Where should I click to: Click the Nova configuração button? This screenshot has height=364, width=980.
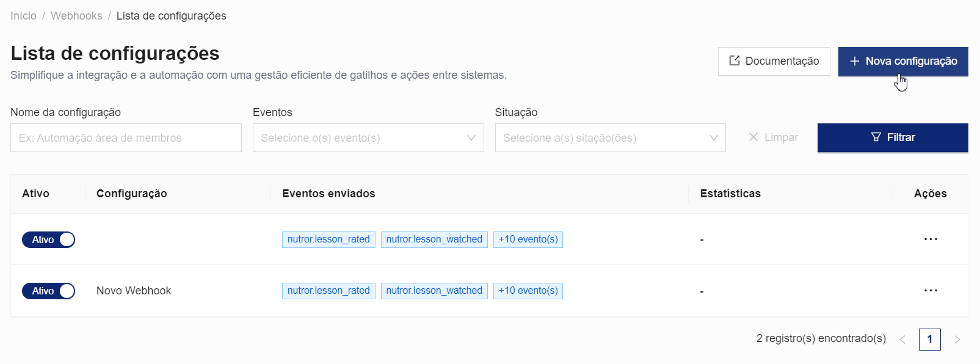(902, 61)
